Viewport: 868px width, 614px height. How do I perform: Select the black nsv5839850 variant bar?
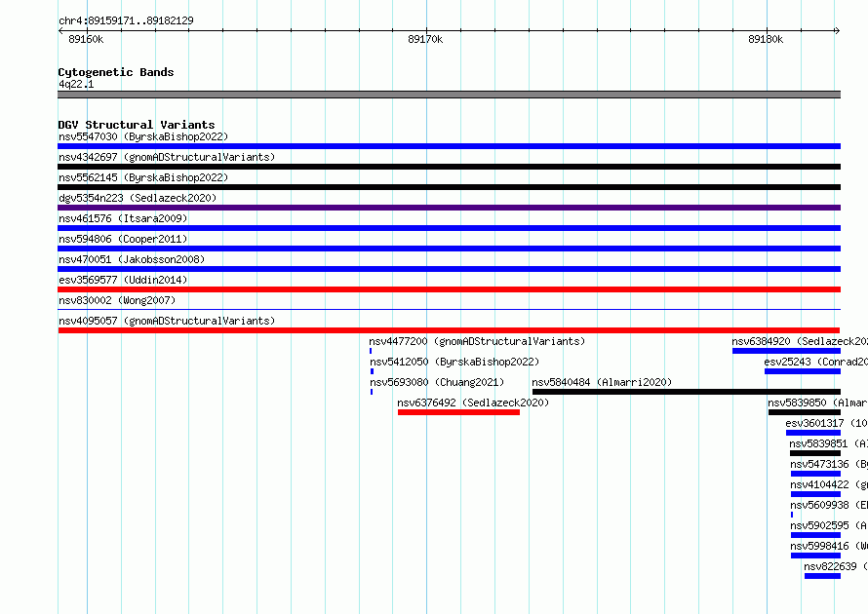point(805,412)
